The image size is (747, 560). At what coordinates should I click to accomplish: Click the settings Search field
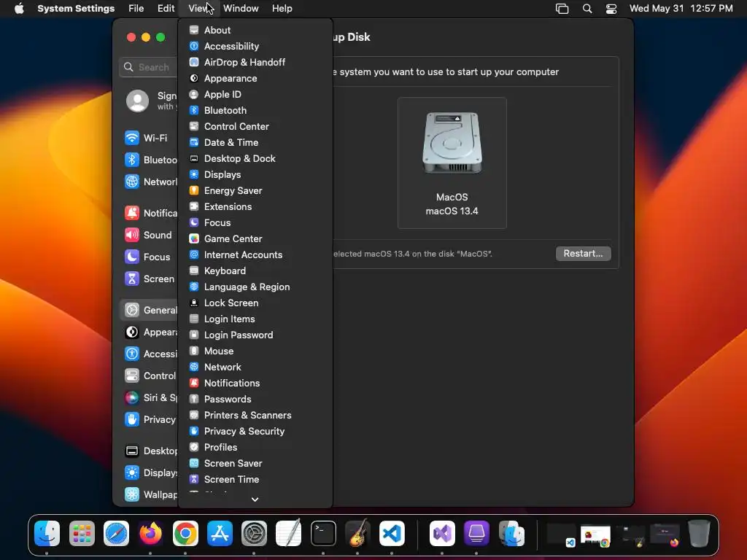click(x=149, y=67)
